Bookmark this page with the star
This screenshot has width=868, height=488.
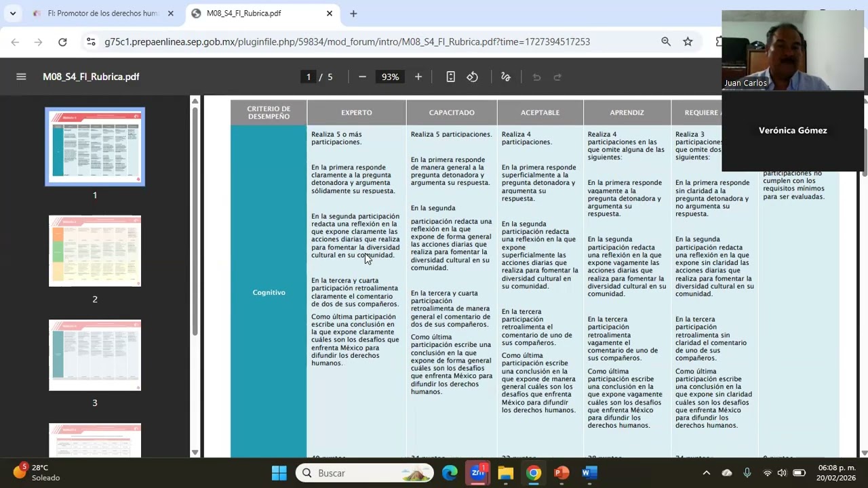pos(688,41)
